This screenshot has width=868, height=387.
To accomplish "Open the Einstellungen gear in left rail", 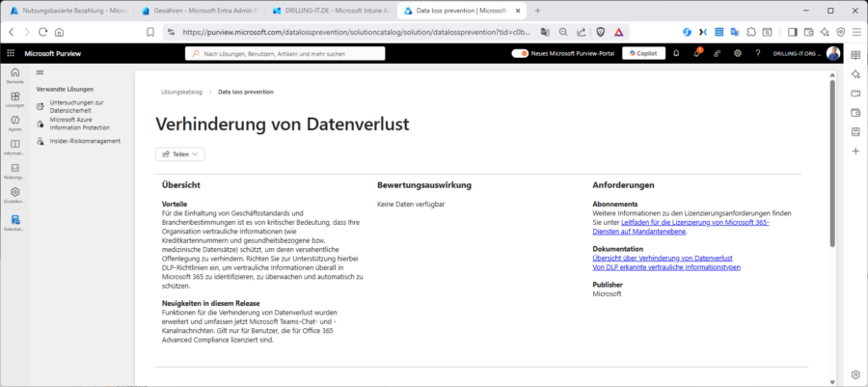I will pyautogui.click(x=14, y=194).
